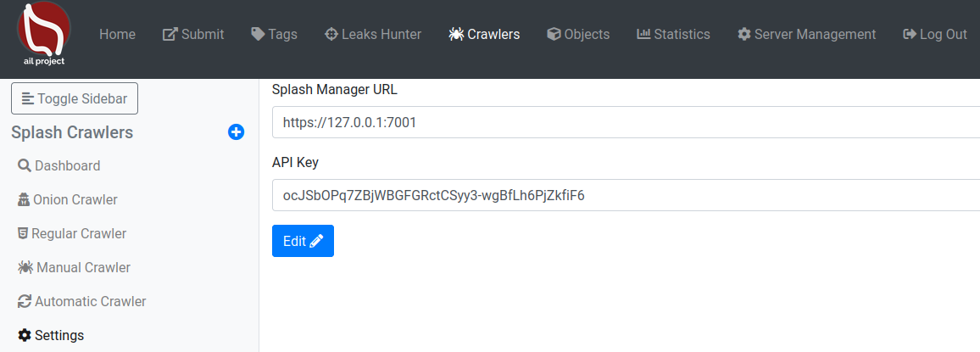
Task: Click the Automatic Crawler refresh icon
Action: tap(25, 301)
